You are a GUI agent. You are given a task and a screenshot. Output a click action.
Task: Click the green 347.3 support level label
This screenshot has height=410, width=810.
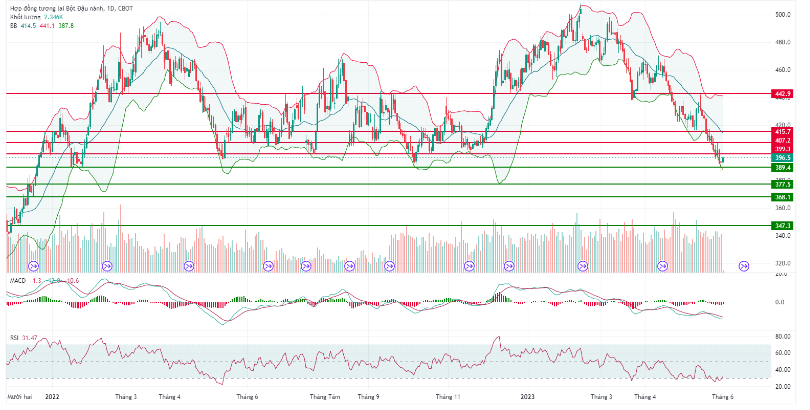[782, 226]
